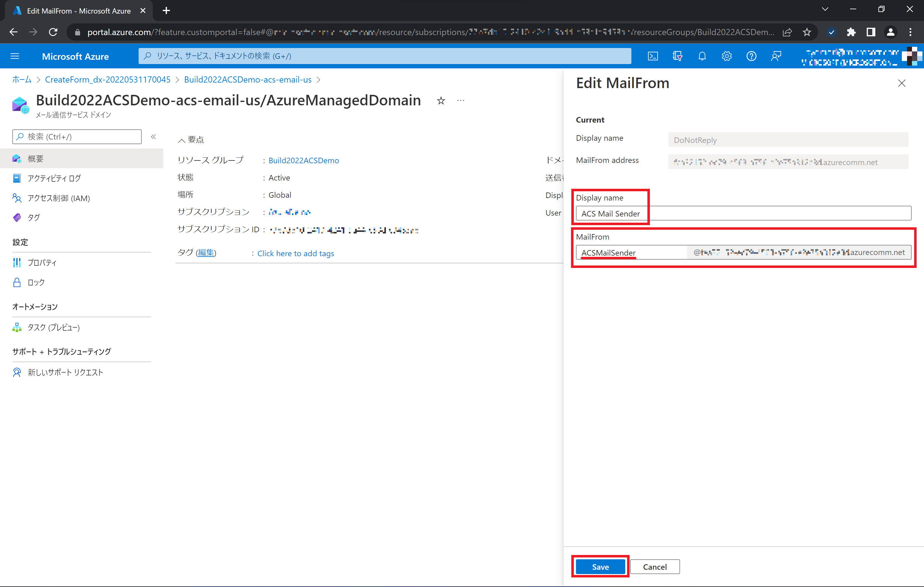
Task: Open the Azure portal hamburger menu
Action: pos(15,56)
